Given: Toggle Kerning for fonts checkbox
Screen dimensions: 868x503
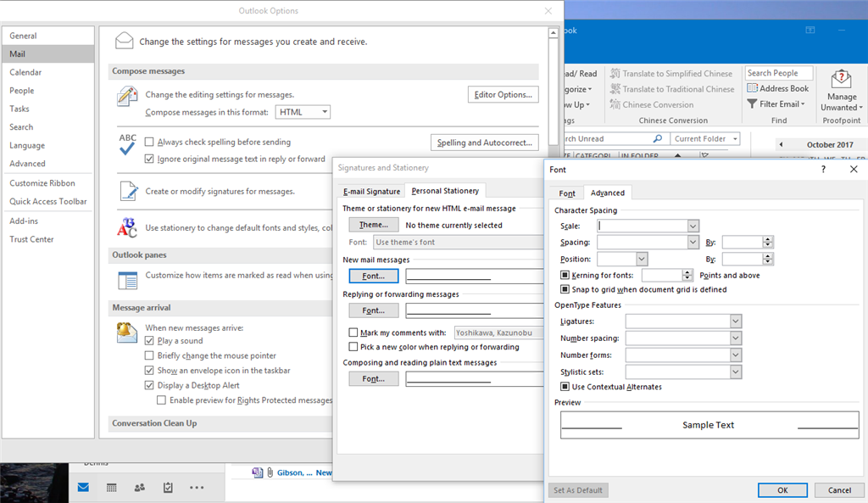Looking at the screenshot, I should pos(565,275).
